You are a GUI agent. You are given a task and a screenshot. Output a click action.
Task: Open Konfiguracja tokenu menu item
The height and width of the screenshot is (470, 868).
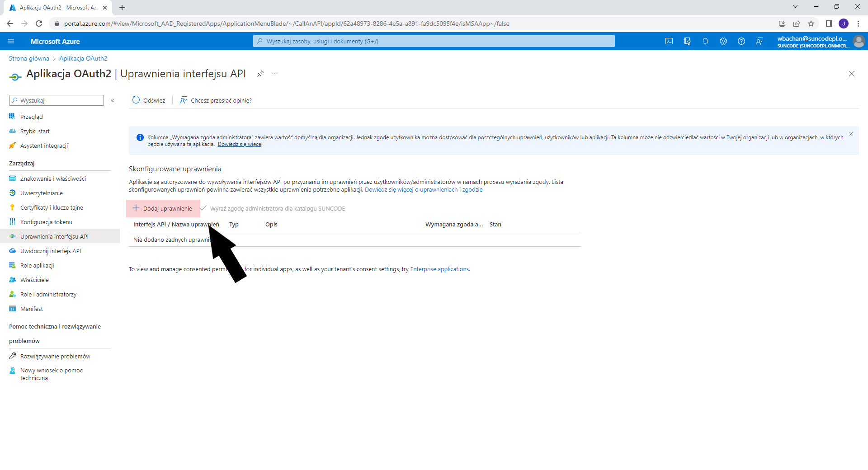pos(46,222)
